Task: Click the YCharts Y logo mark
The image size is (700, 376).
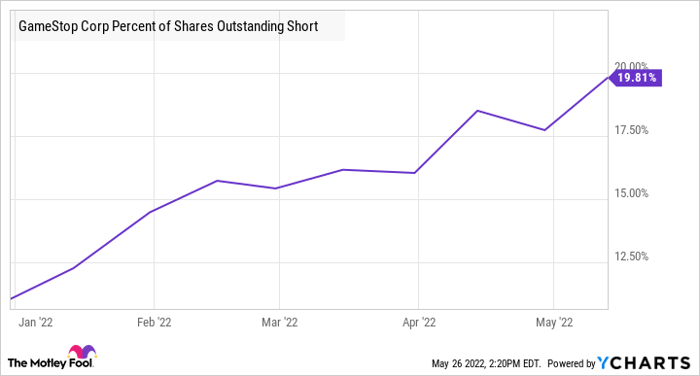Action: point(603,363)
